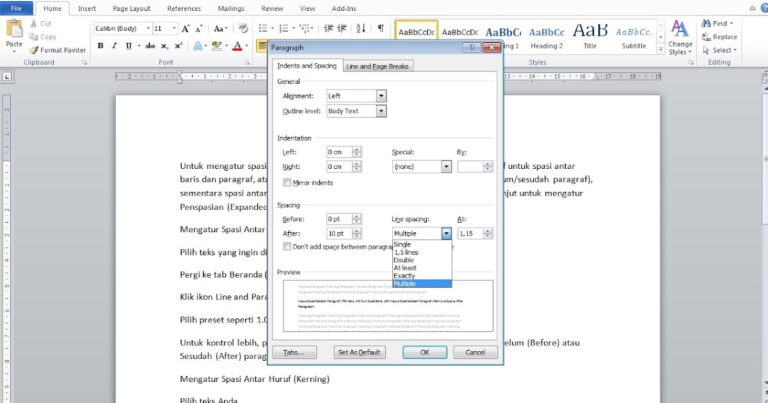Open the References ribbon tab
The height and width of the screenshot is (403, 768).
(184, 8)
